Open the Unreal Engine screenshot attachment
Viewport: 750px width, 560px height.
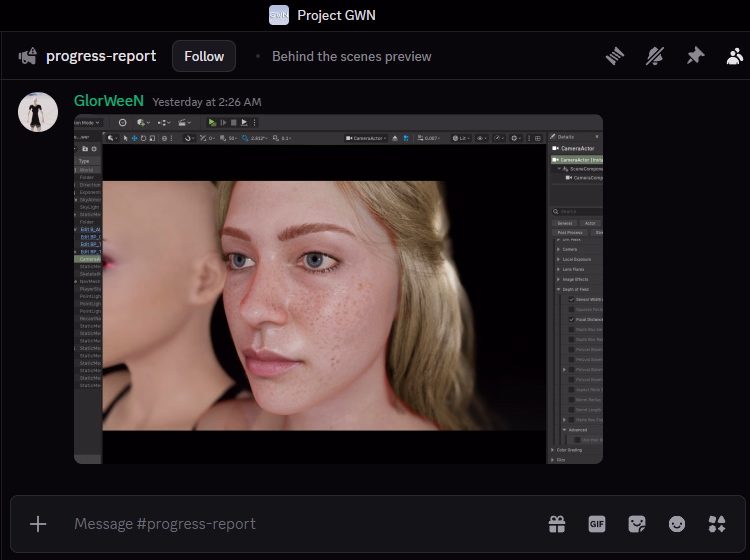[x=338, y=289]
